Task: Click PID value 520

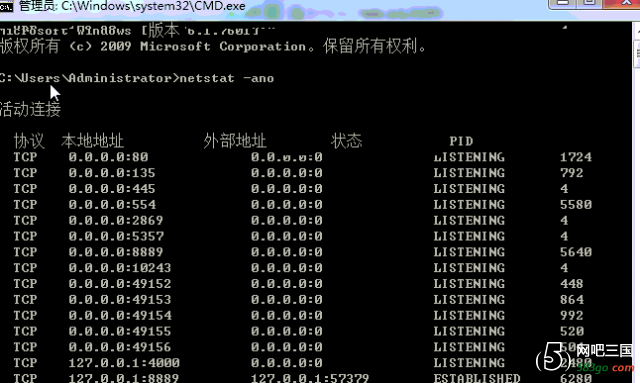Action: coord(571,331)
